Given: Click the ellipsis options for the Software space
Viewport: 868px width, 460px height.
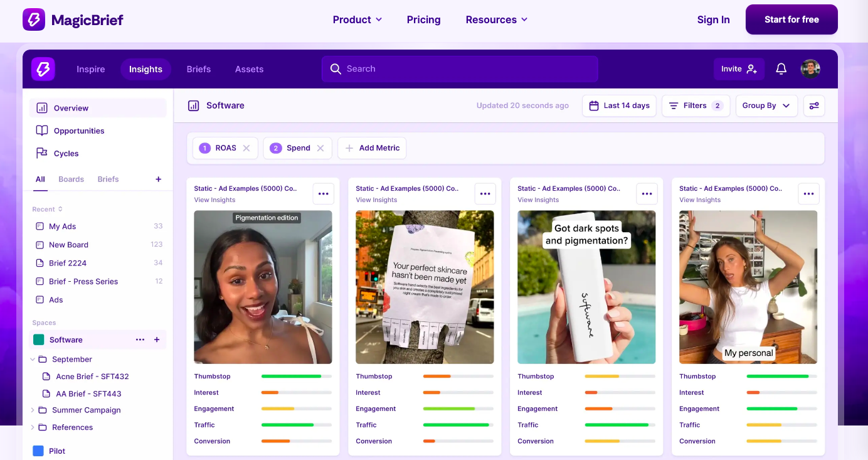Looking at the screenshot, I should pos(140,339).
